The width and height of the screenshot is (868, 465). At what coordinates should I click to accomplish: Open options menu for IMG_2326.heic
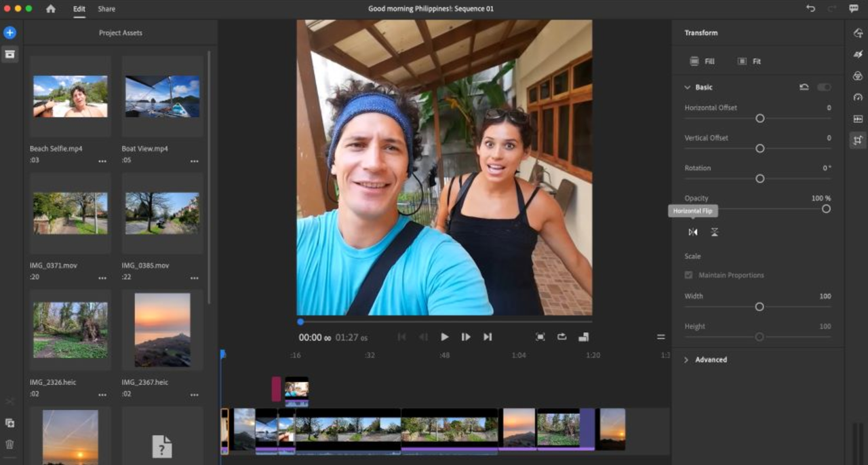pos(102,395)
